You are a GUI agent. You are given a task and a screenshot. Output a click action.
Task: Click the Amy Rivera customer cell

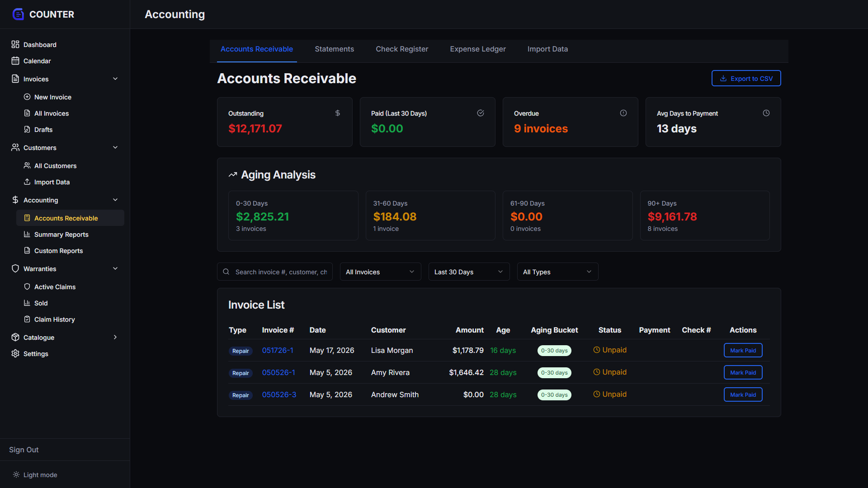(x=390, y=372)
